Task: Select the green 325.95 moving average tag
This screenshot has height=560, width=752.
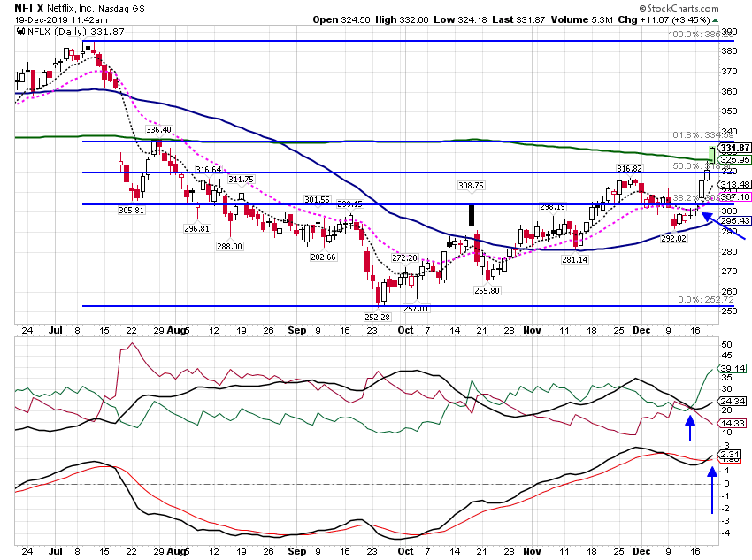Action: (x=735, y=159)
